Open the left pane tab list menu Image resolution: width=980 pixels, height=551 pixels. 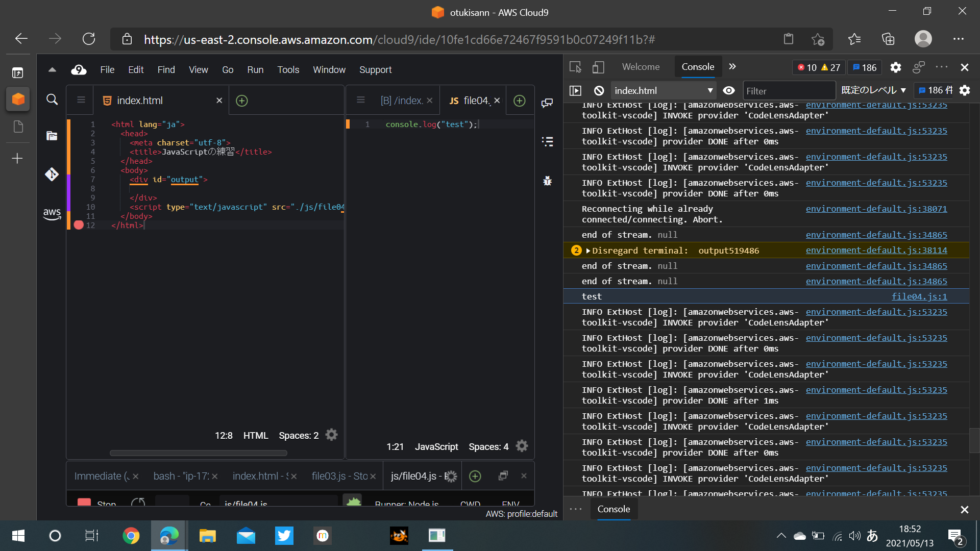click(x=81, y=100)
